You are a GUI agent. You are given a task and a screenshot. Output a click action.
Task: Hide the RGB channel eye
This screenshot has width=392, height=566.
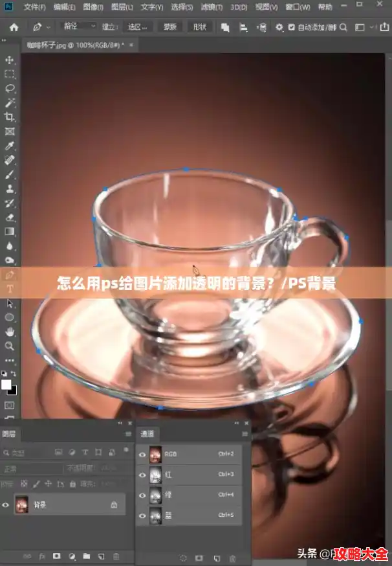click(142, 455)
